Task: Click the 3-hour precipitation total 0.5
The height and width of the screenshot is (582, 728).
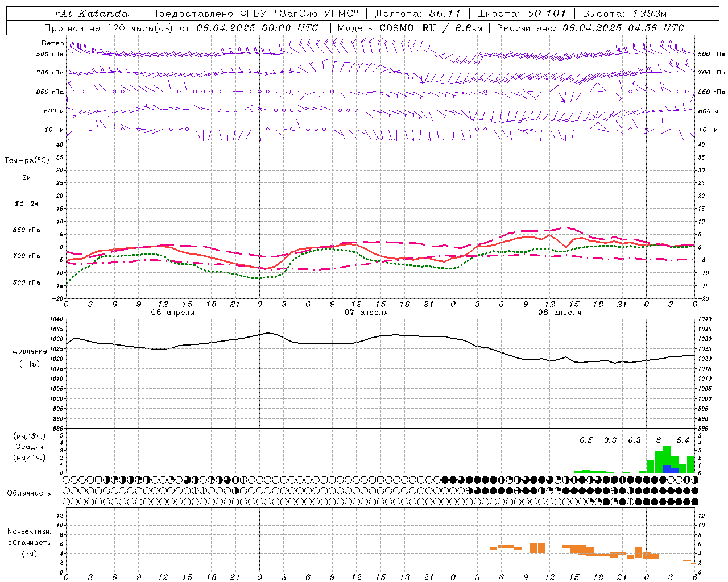Action: [x=586, y=440]
